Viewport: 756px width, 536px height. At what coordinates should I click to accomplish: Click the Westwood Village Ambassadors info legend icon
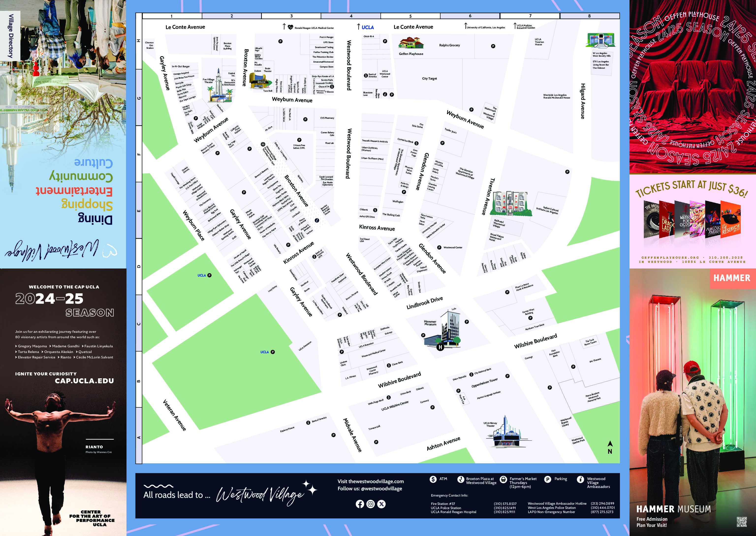580,479
